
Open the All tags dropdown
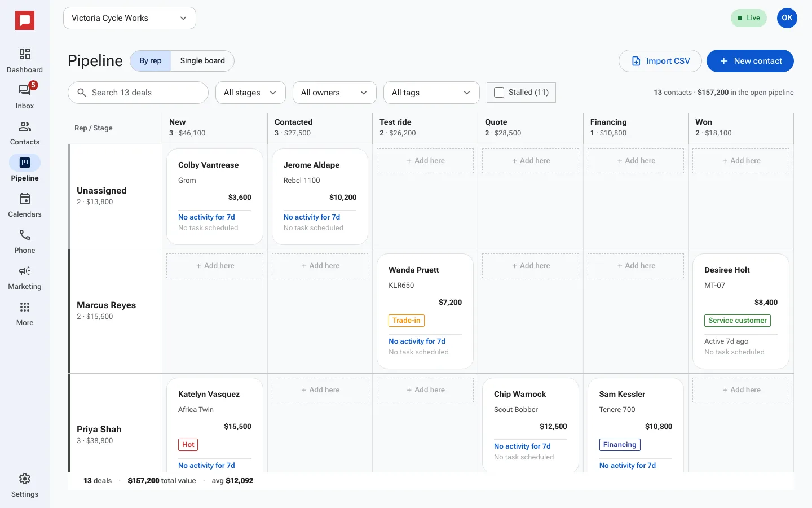[x=431, y=93]
